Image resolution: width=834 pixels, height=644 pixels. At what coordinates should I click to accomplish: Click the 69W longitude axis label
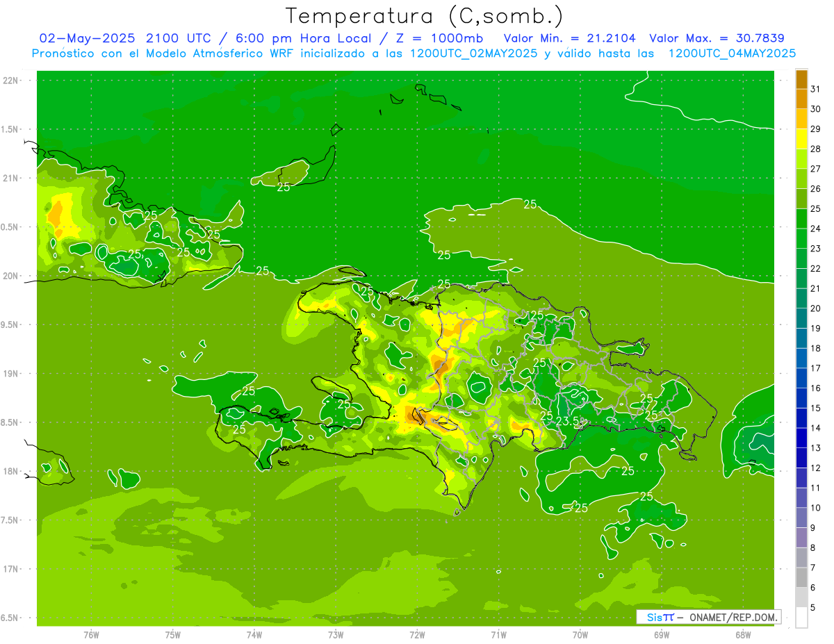click(662, 634)
